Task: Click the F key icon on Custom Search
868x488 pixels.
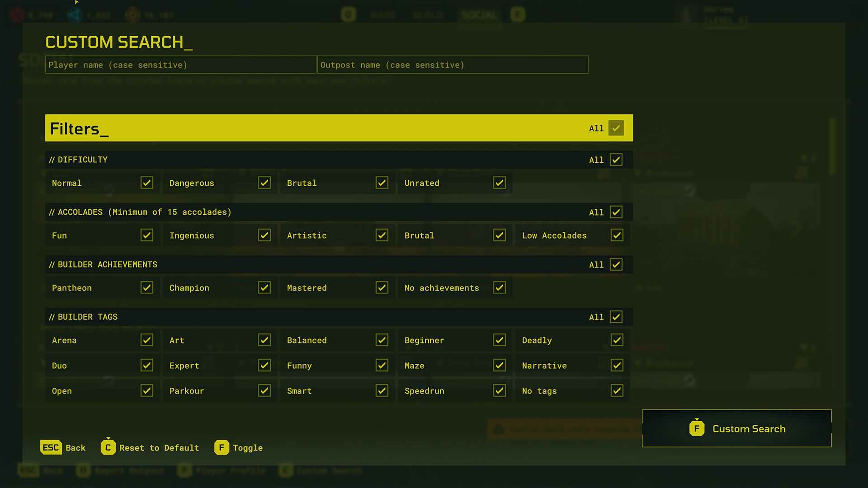Action: coord(696,428)
